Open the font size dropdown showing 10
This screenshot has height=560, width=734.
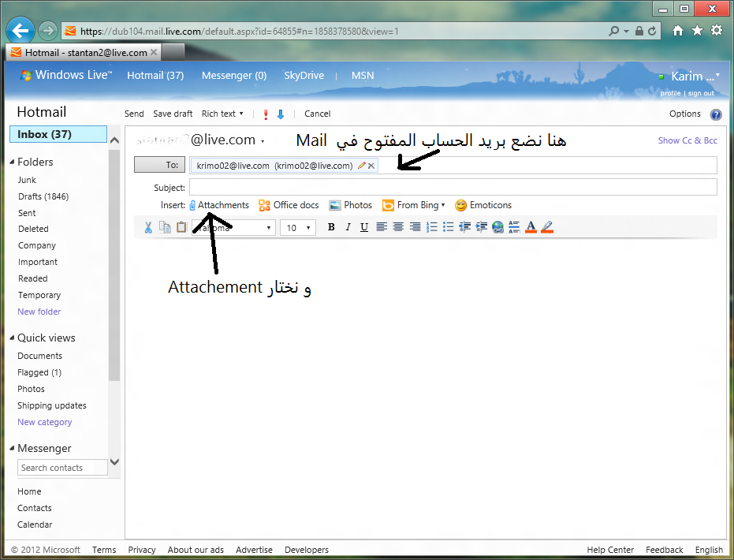[298, 228]
